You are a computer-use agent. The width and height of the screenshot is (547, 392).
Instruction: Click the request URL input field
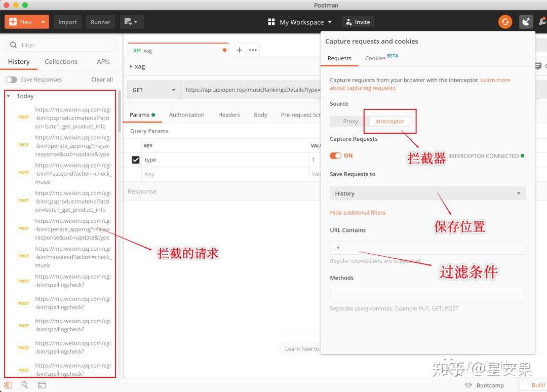click(251, 90)
